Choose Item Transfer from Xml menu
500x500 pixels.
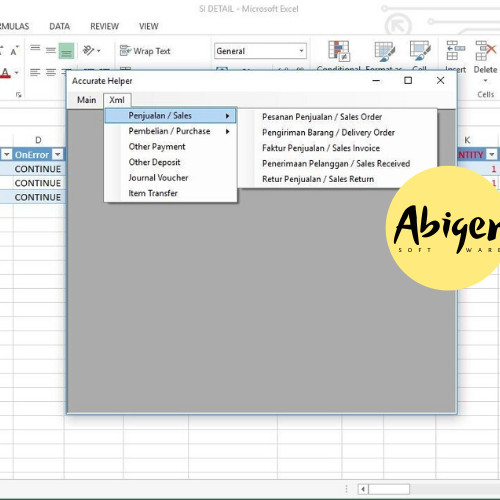click(x=171, y=193)
